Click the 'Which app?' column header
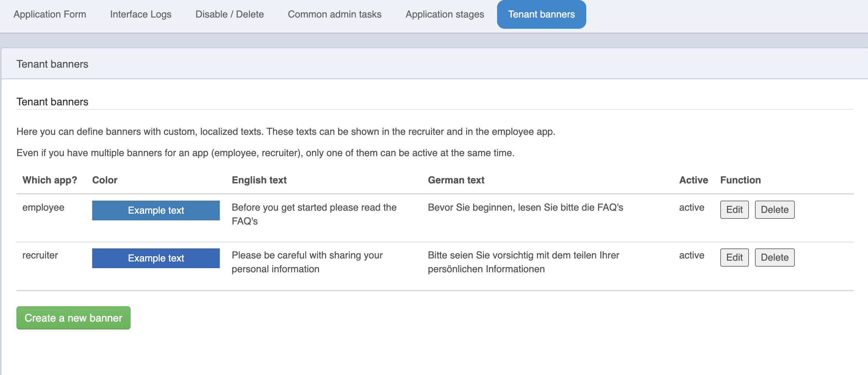The height and width of the screenshot is (375, 868). coord(50,180)
